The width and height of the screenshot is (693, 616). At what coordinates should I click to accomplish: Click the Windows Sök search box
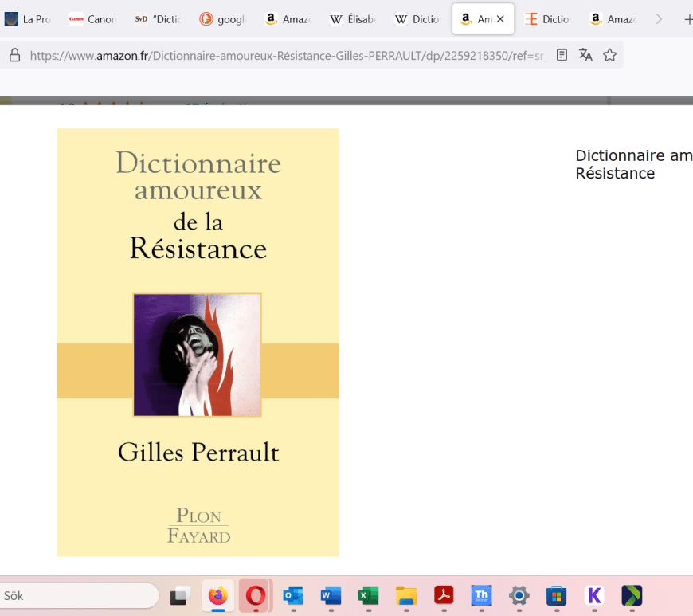coord(80,595)
